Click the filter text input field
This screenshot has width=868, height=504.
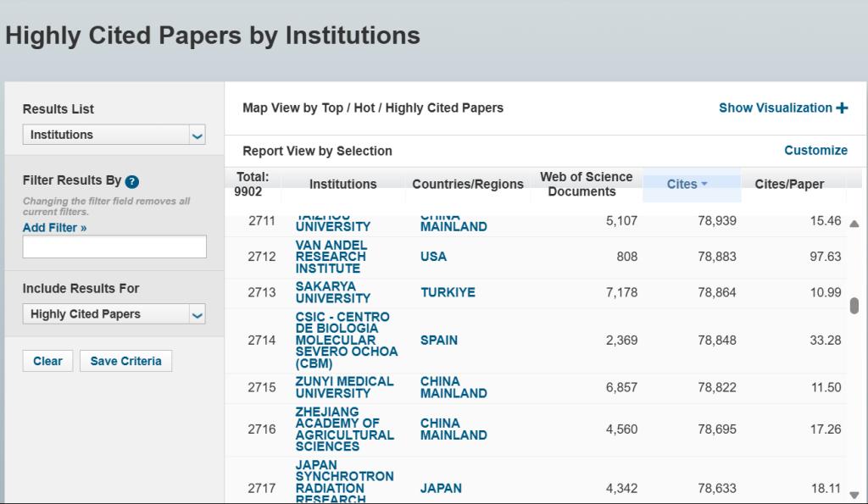pyautogui.click(x=114, y=246)
